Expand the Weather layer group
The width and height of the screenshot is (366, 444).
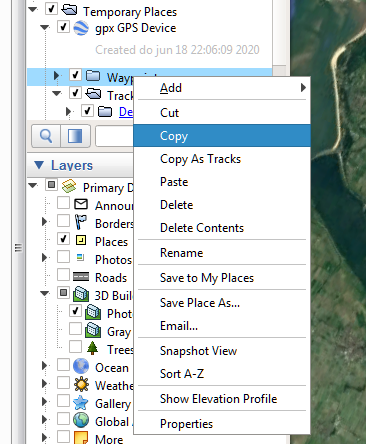click(44, 384)
